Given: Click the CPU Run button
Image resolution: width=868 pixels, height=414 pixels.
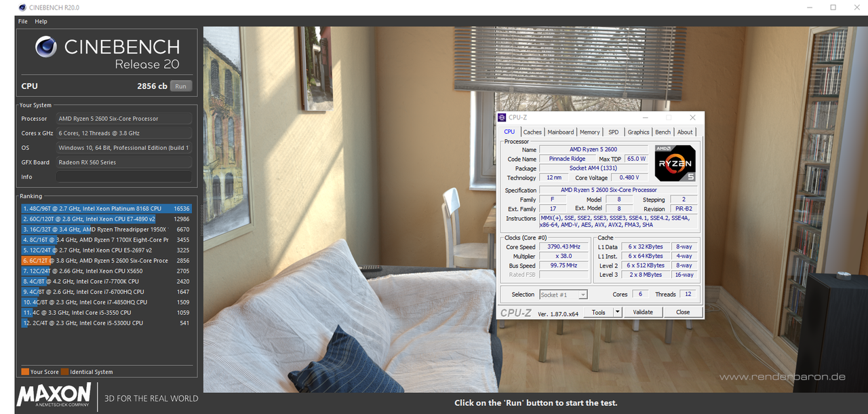Looking at the screenshot, I should tap(180, 86).
